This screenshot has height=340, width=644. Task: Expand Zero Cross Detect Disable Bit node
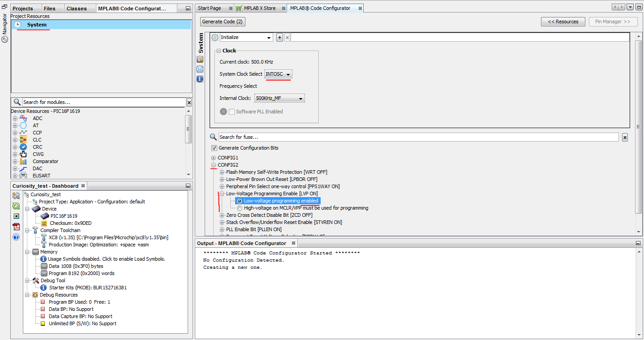tap(222, 215)
